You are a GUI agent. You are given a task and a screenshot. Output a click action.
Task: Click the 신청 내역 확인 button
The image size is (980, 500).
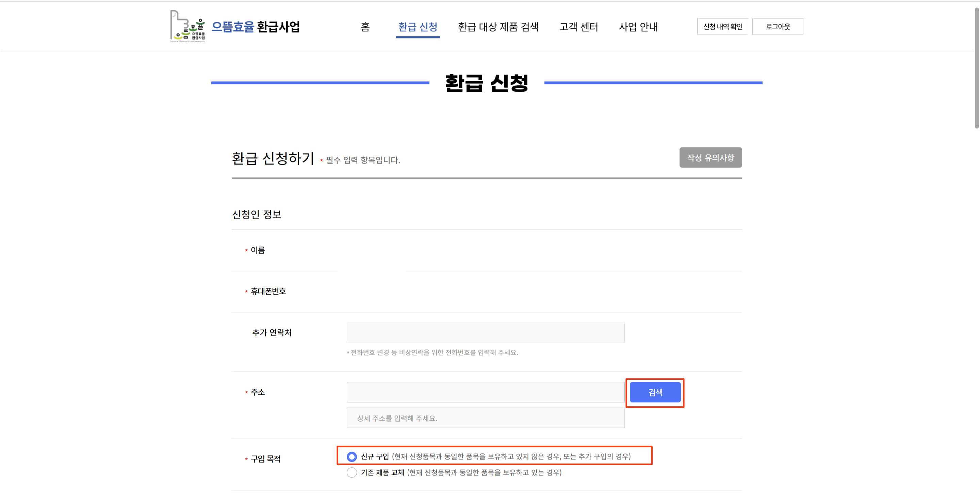722,27
